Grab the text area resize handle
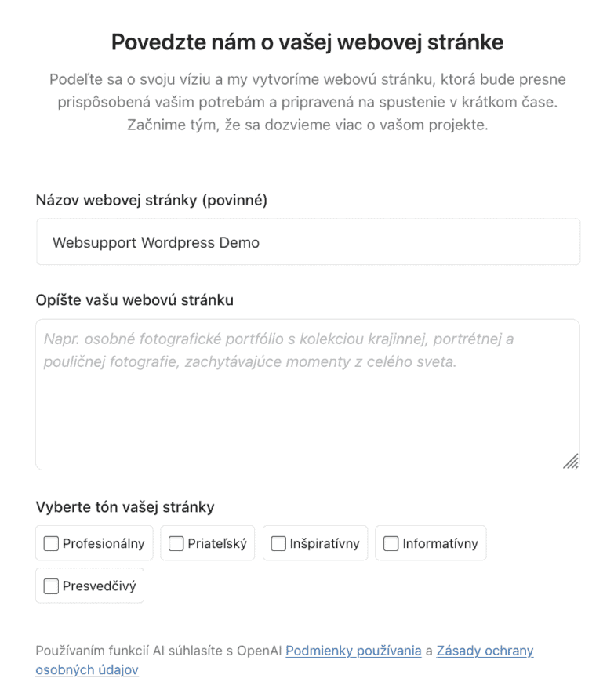Viewport: 614px width, 700px height. pos(571,461)
